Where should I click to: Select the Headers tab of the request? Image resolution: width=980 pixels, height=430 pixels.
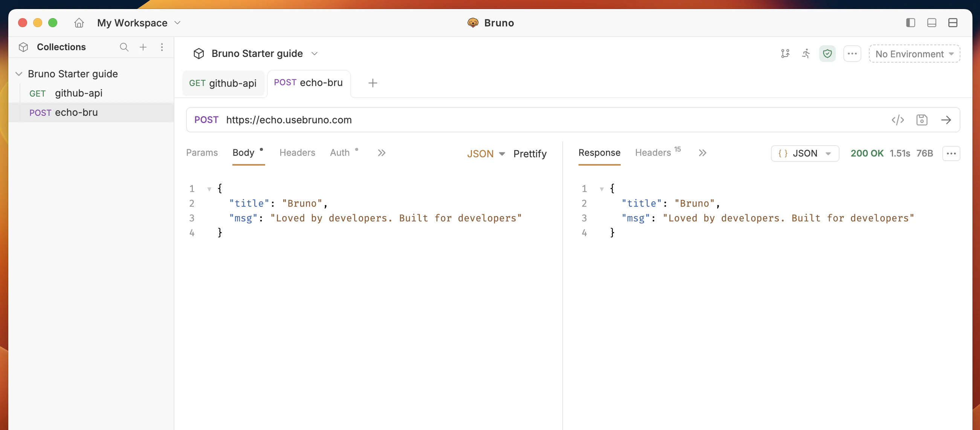(297, 153)
